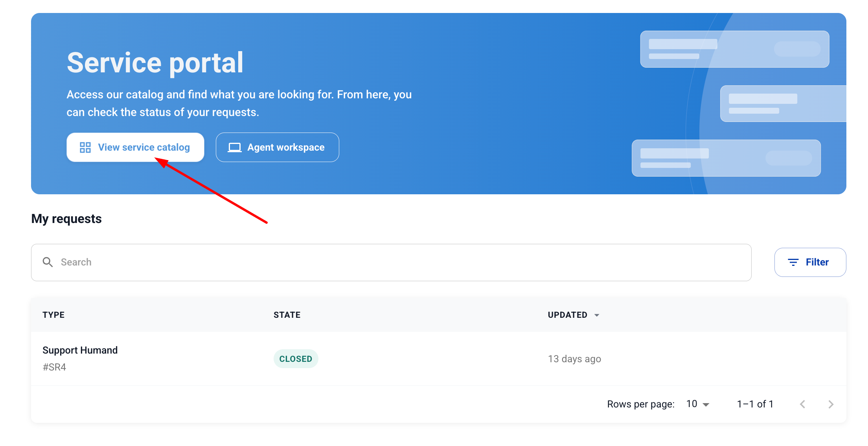Open the View service catalog button
The image size is (868, 446).
click(x=135, y=147)
